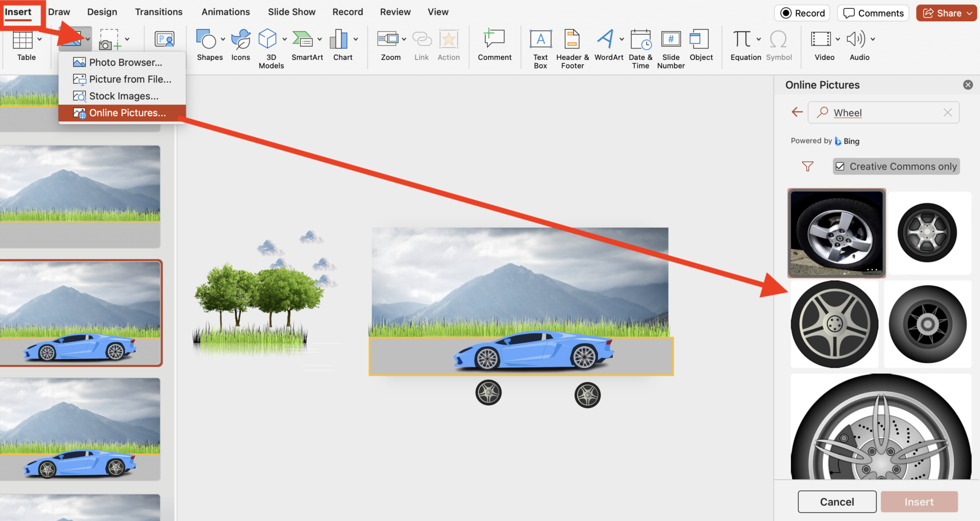Click the Insert button in Online Pictures
This screenshot has height=521, width=980.
[919, 502]
